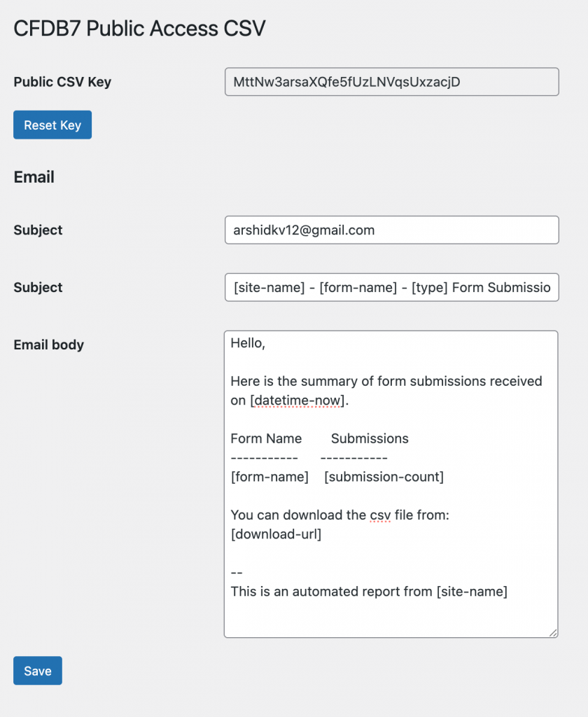The height and width of the screenshot is (717, 588).
Task: Click the [form-name] placeholder in email body
Action: click(269, 478)
